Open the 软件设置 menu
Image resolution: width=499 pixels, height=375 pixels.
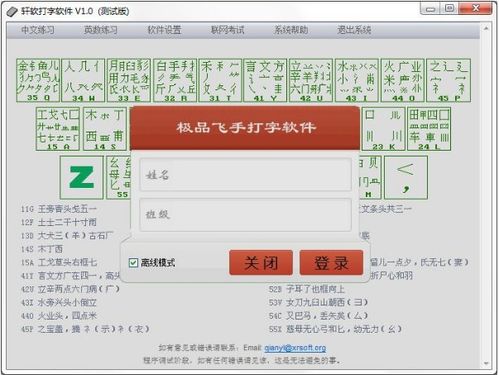(x=164, y=30)
